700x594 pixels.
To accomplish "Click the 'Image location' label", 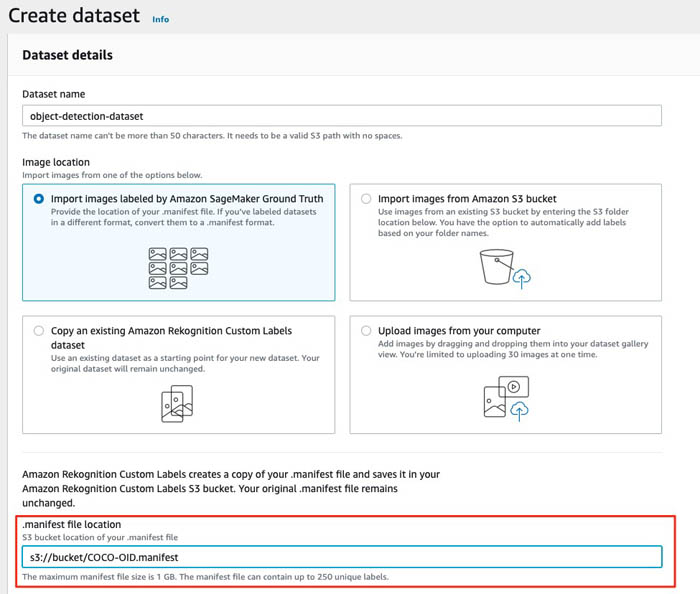I will click(56, 162).
